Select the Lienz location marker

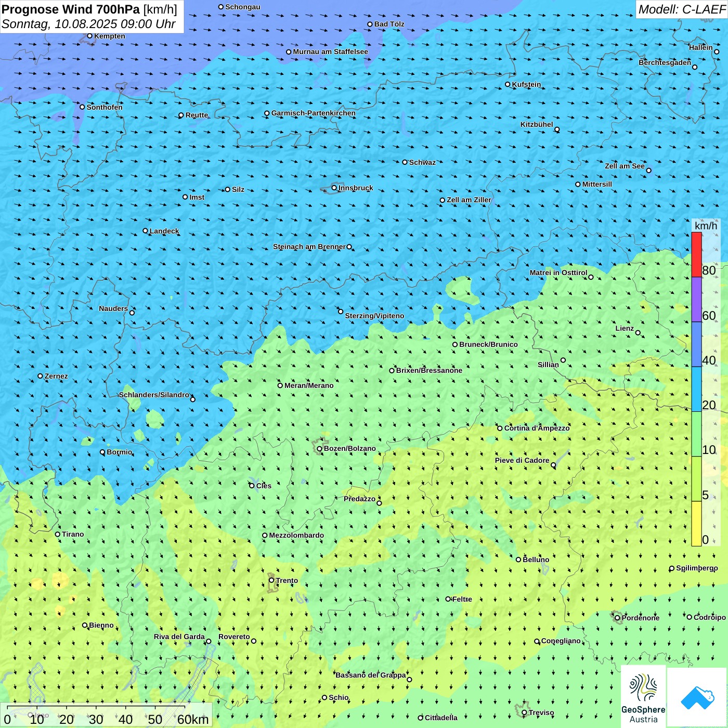tap(638, 333)
